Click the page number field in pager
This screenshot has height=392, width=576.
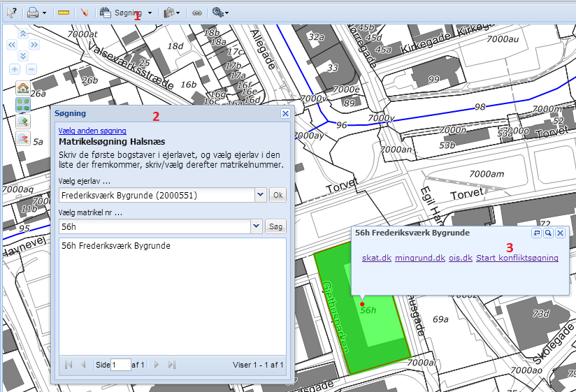pos(120,365)
